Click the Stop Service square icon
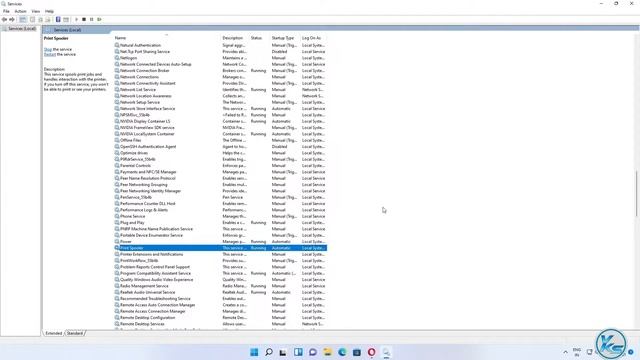The height and width of the screenshot is (360, 640). [84, 19]
